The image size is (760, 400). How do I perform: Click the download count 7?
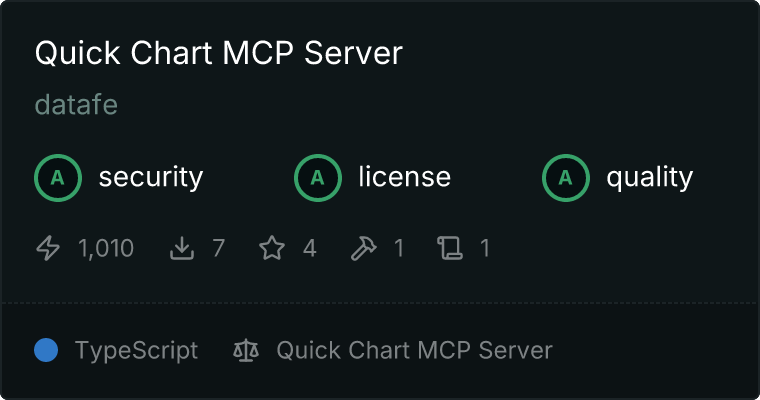click(219, 248)
